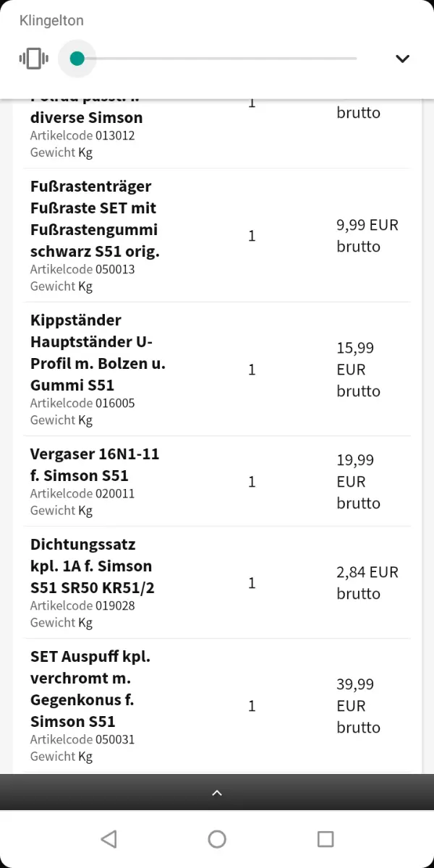
Task: Expand the bottom bar up chevron
Action: [217, 793]
